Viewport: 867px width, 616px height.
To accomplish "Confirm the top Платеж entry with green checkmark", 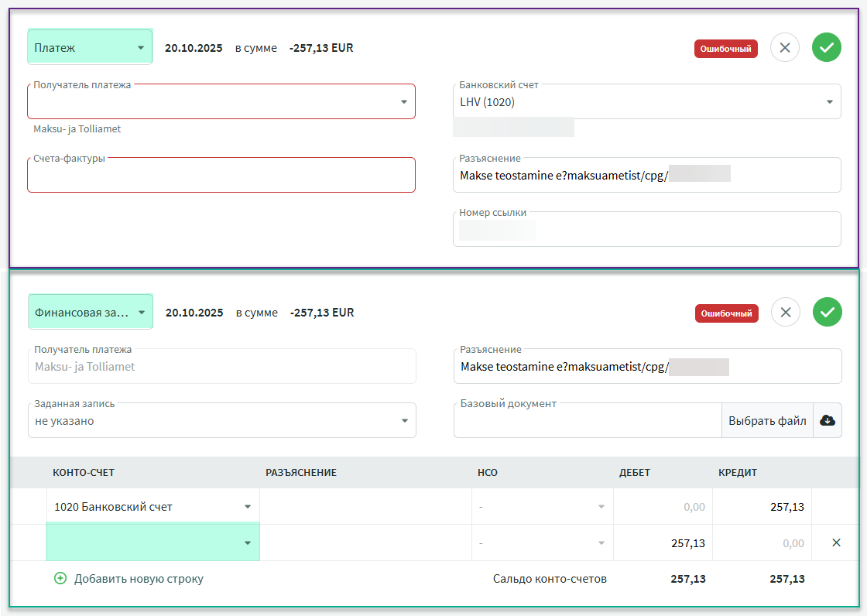I will (x=826, y=48).
